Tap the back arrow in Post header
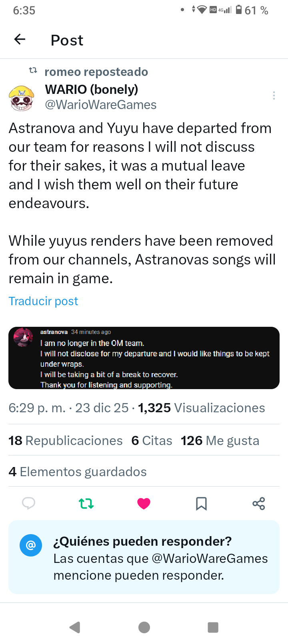288x644 pixels. tap(20, 39)
